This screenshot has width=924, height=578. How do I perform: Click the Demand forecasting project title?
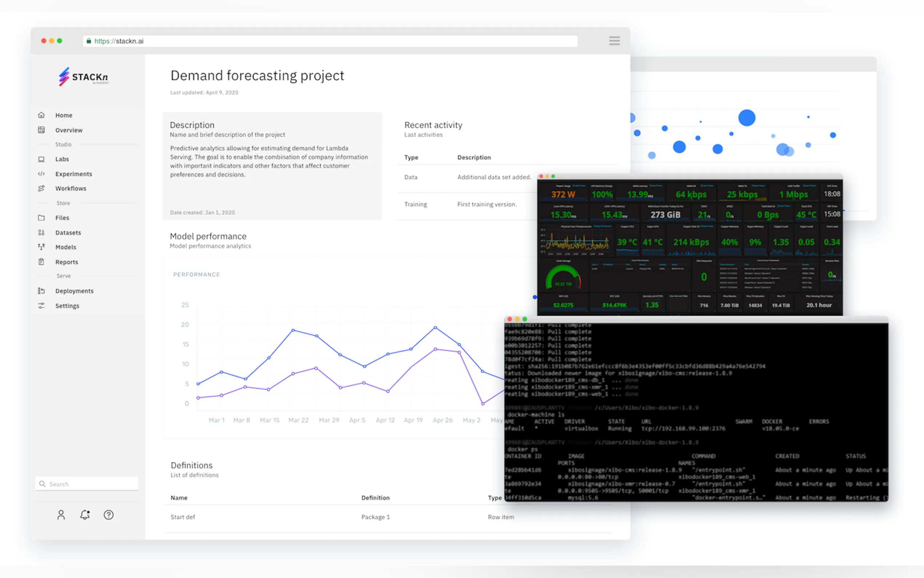click(257, 75)
